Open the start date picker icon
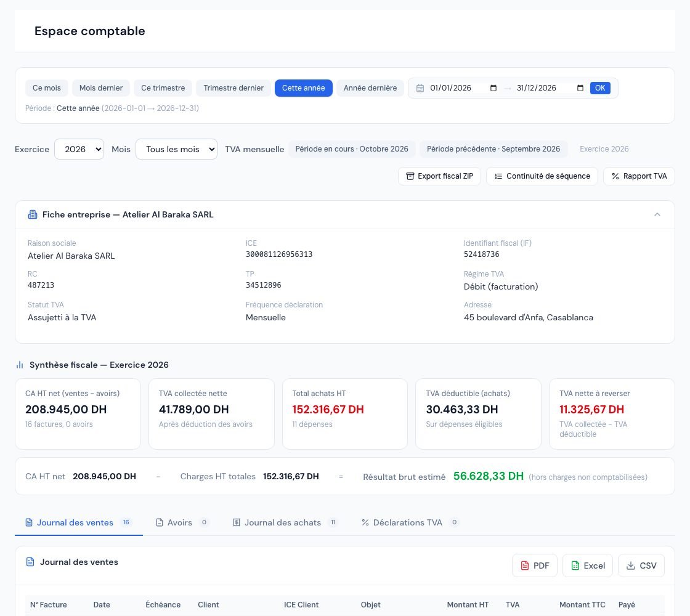This screenshot has height=616, width=690. click(x=493, y=88)
